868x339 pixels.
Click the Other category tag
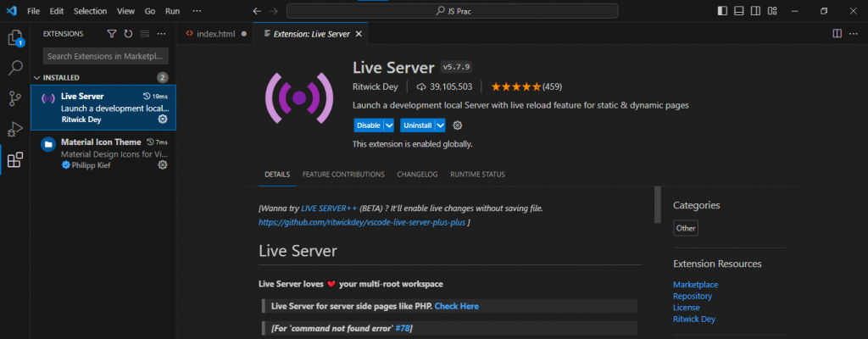(686, 228)
